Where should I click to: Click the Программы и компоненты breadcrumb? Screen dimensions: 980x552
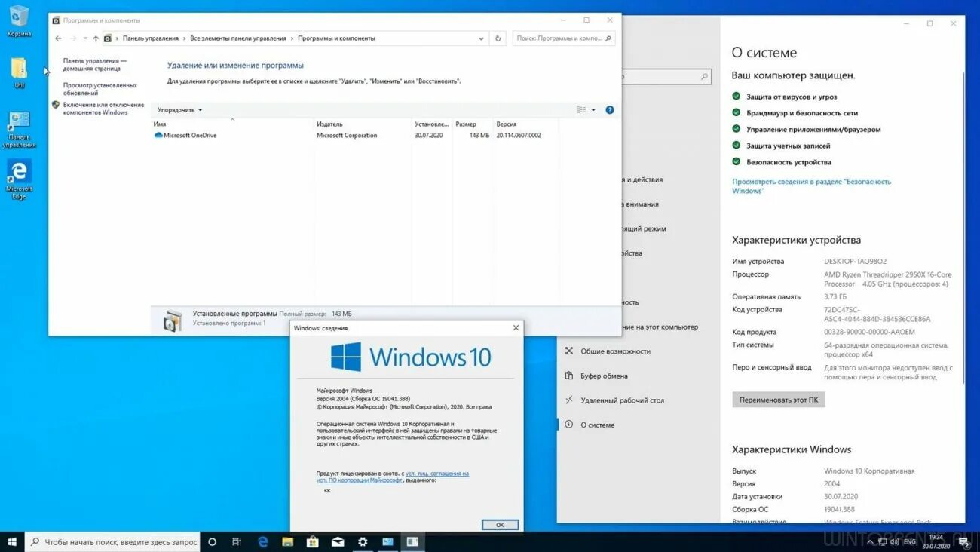point(336,38)
